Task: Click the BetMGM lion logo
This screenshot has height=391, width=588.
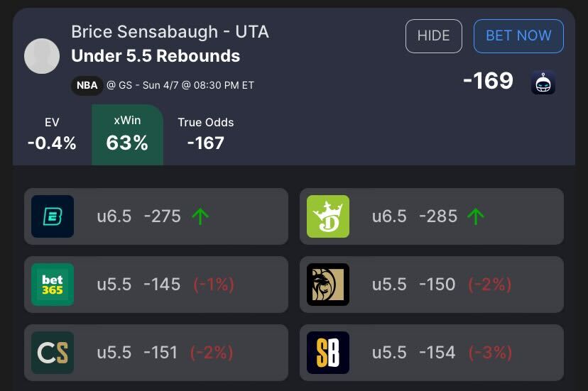Action: pos(328,285)
